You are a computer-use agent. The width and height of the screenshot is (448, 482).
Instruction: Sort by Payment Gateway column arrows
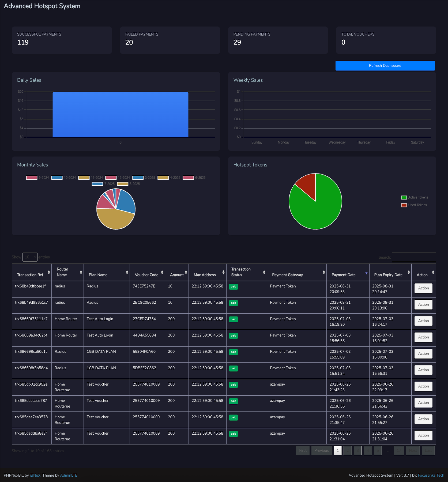coord(324,272)
